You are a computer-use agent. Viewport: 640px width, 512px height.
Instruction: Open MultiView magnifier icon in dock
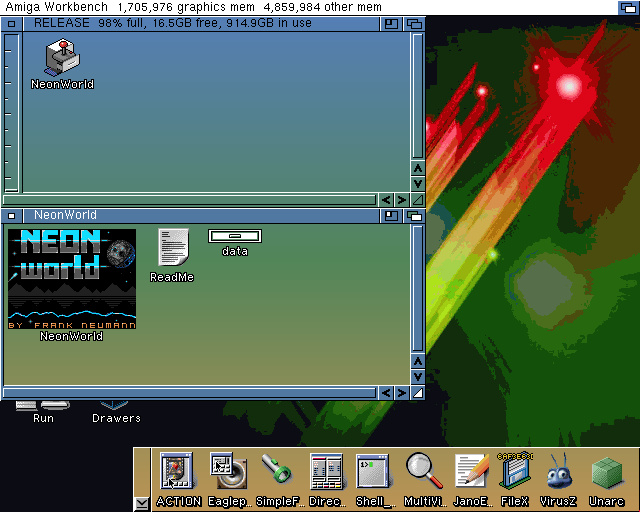(424, 470)
